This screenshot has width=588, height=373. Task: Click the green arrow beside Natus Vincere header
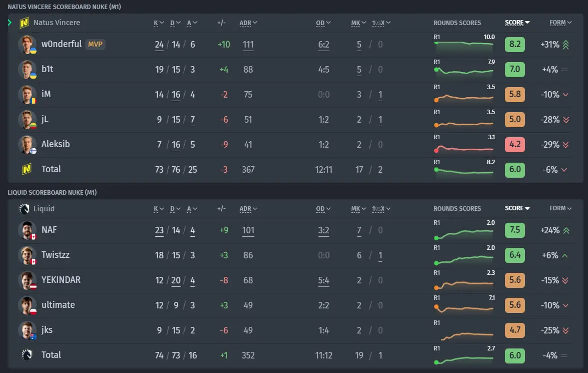click(10, 23)
